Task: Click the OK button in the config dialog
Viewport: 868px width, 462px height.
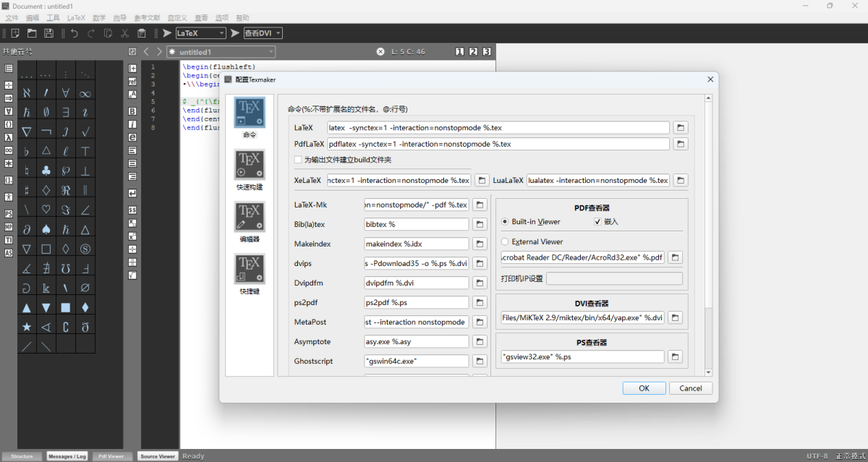Action: coord(644,388)
